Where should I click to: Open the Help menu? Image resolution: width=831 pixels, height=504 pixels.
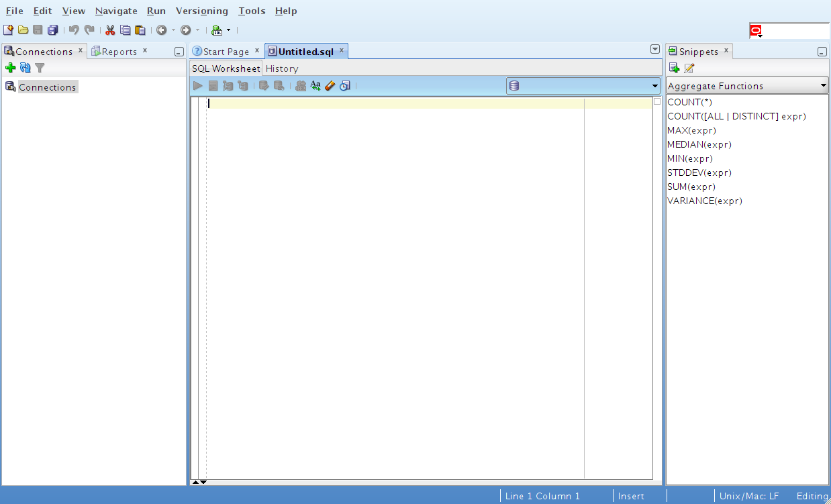(x=286, y=11)
